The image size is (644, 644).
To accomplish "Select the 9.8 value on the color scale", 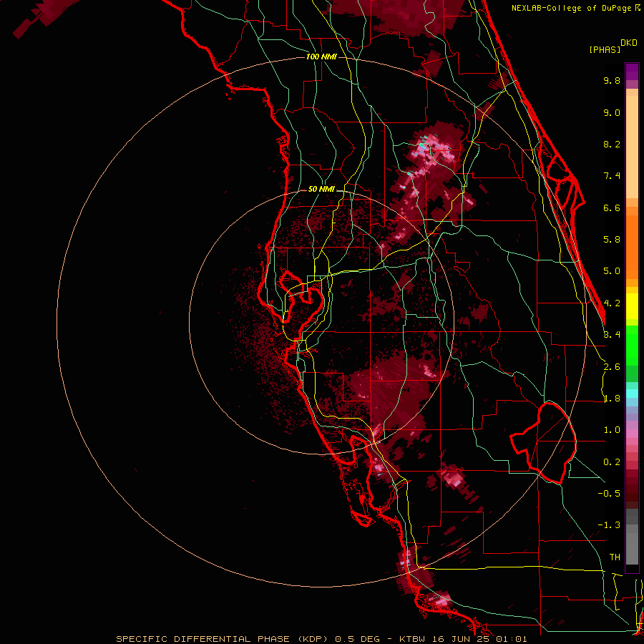I will [x=612, y=80].
